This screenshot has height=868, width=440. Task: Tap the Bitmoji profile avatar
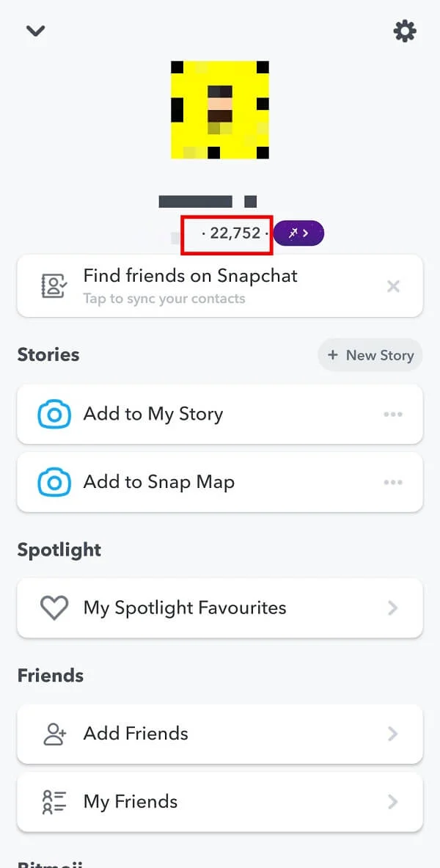point(220,109)
